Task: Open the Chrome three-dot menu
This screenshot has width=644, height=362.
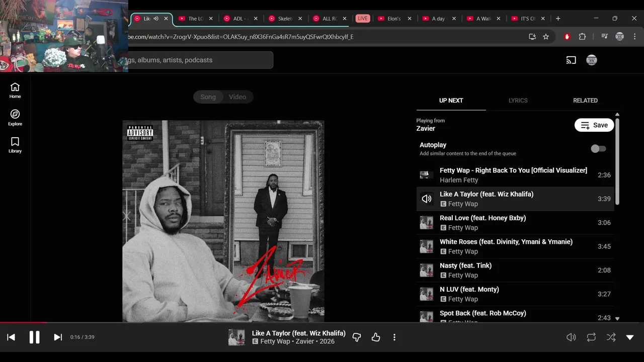Action: click(634, 37)
